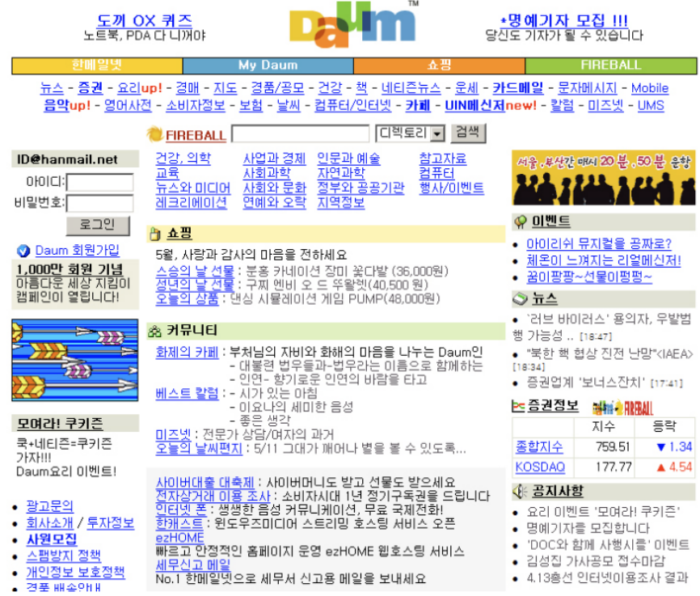Click the 로그인 login button

tap(98, 225)
